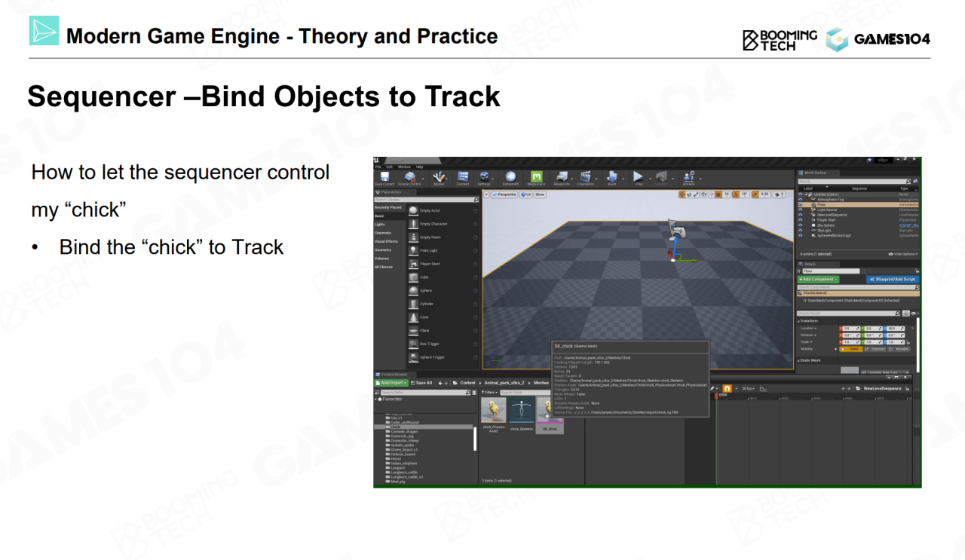Open the Megascans toolbar icon

point(536,178)
